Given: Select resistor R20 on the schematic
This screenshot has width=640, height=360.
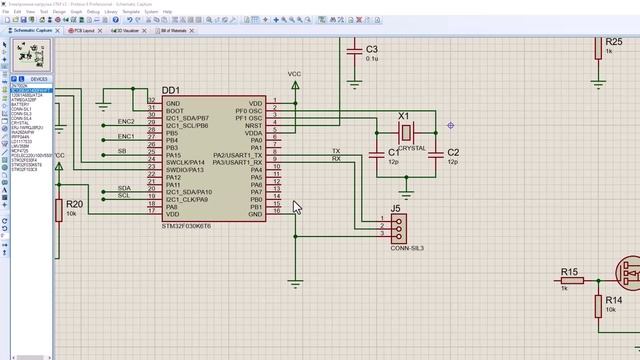Looking at the screenshot, I should click(59, 210).
